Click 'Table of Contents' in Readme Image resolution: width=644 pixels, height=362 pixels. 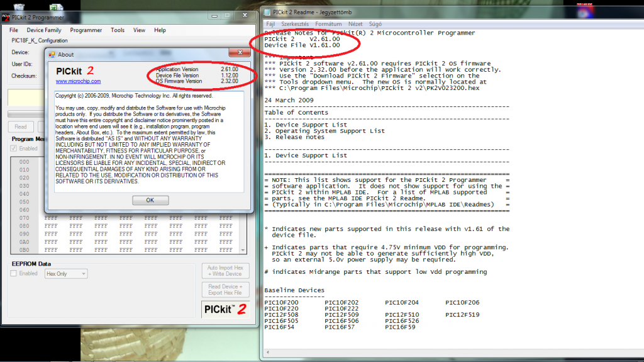(x=296, y=113)
